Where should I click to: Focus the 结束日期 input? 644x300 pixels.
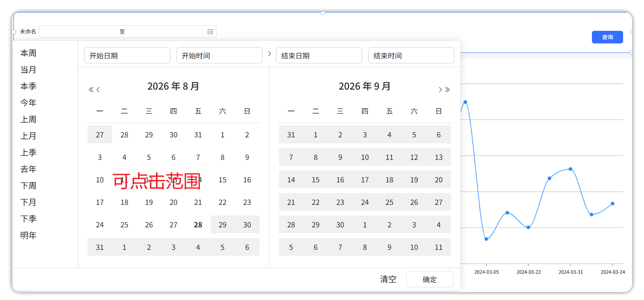click(319, 55)
